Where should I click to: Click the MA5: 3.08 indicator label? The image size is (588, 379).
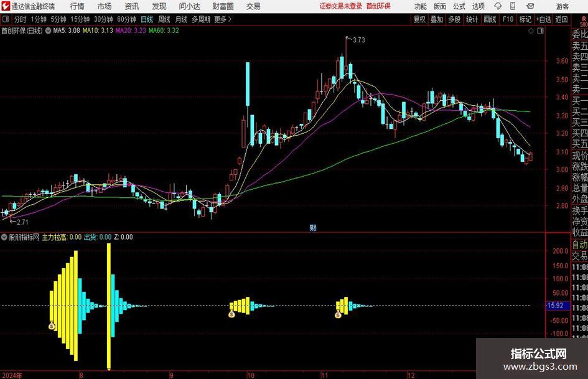(67, 30)
